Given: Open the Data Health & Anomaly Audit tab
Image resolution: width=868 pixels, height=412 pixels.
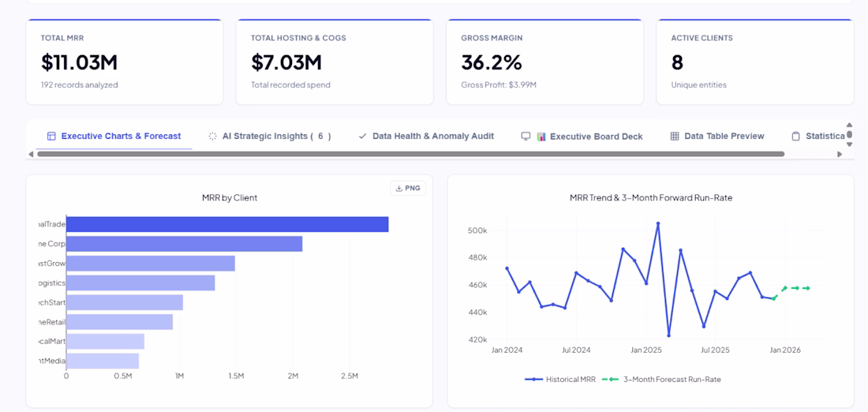Looking at the screenshot, I should click(x=425, y=137).
